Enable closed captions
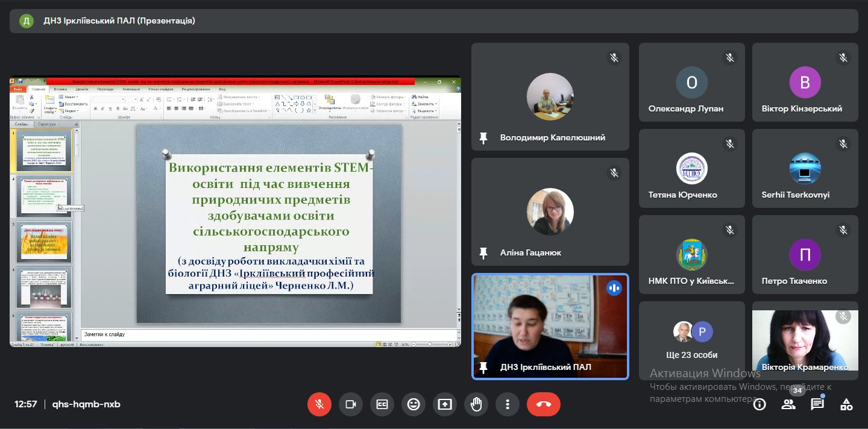Viewport: 868px width, 429px height. 382,404
